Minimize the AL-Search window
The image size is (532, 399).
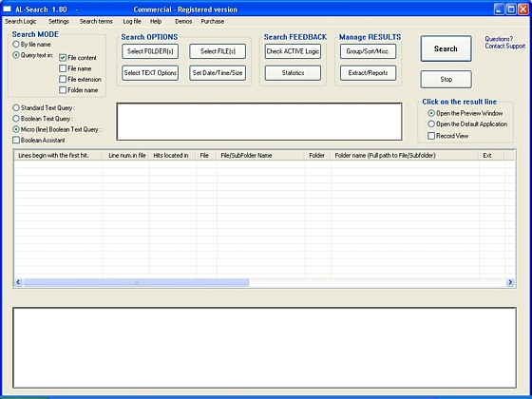pos(499,9)
